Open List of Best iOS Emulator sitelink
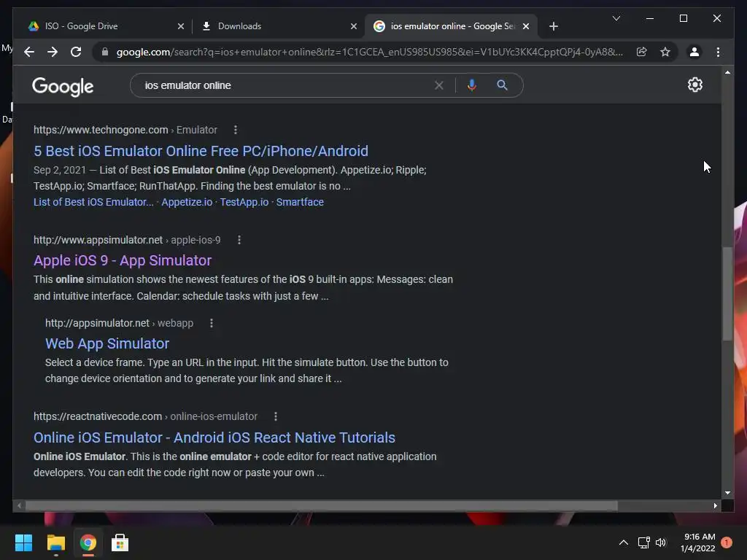The width and height of the screenshot is (747, 560). (x=93, y=202)
